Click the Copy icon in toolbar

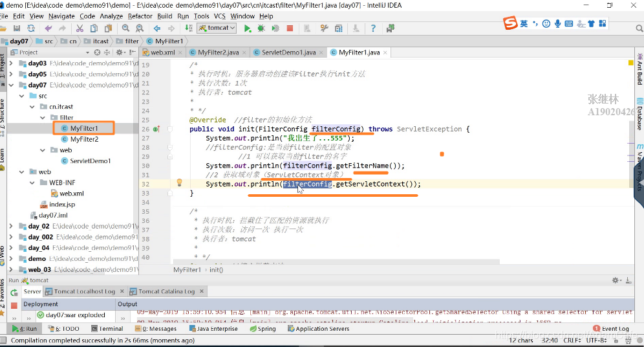click(94, 28)
